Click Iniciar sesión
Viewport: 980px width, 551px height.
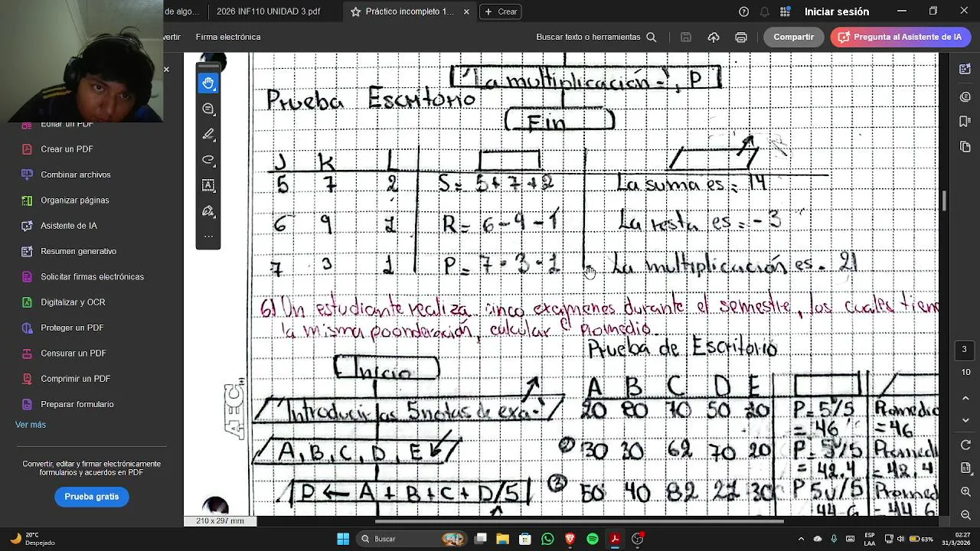(x=837, y=11)
